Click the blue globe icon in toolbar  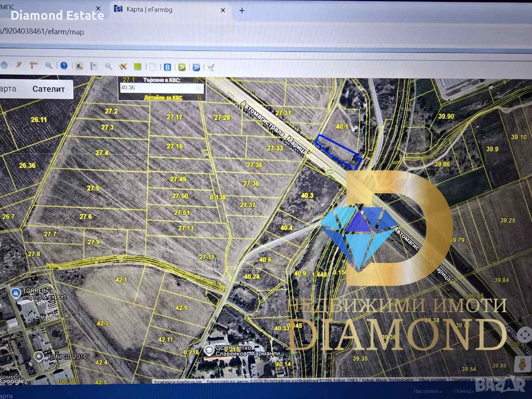64,66
